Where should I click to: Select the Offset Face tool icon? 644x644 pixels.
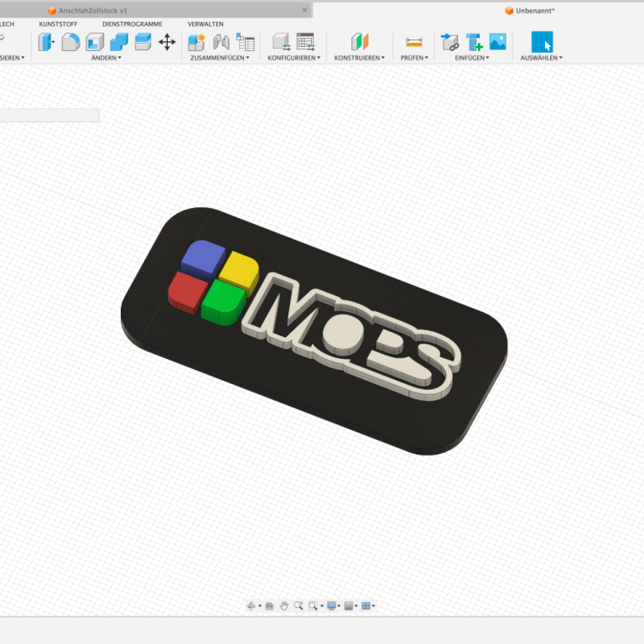(x=143, y=42)
